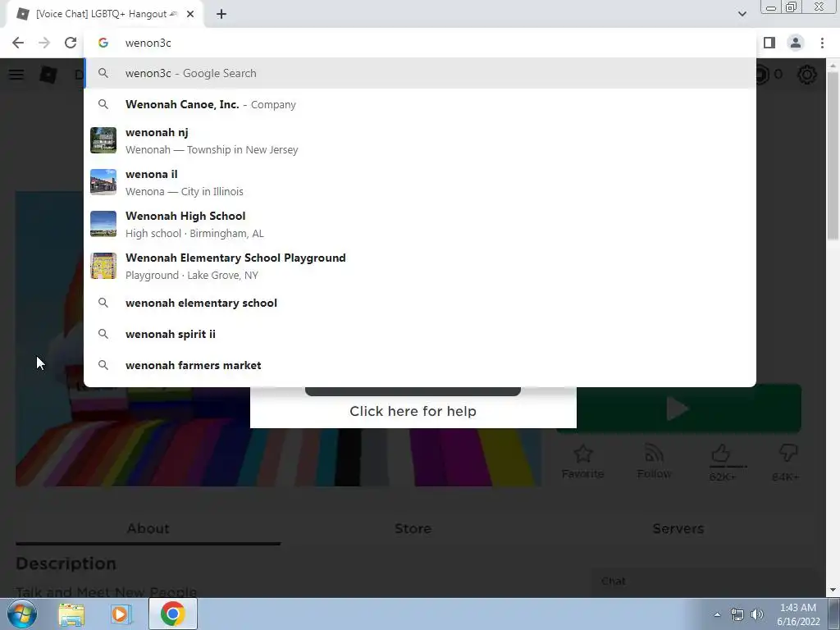The height and width of the screenshot is (630, 840).
Task: Choose wenon3c - Google Search suggestion
Action: point(420,73)
